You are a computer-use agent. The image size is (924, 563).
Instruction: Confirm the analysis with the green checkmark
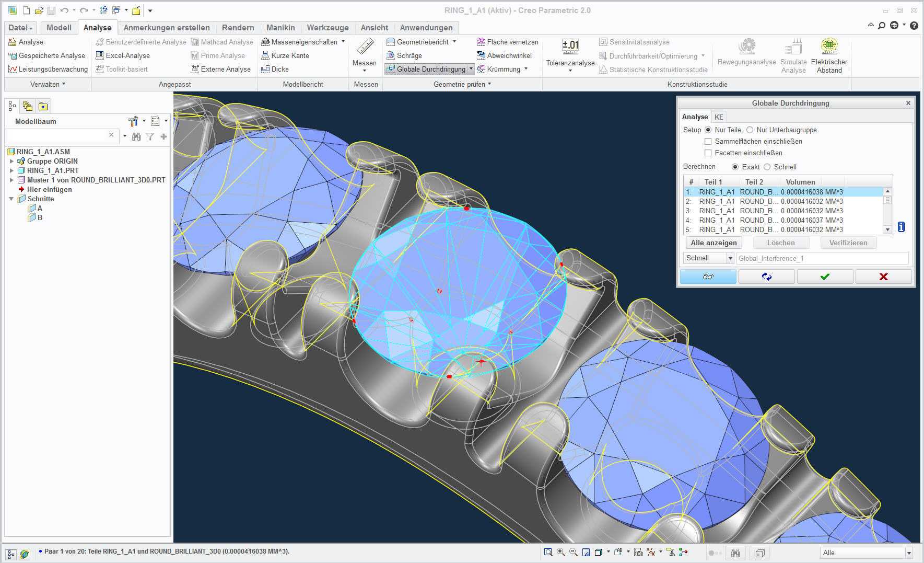(825, 277)
